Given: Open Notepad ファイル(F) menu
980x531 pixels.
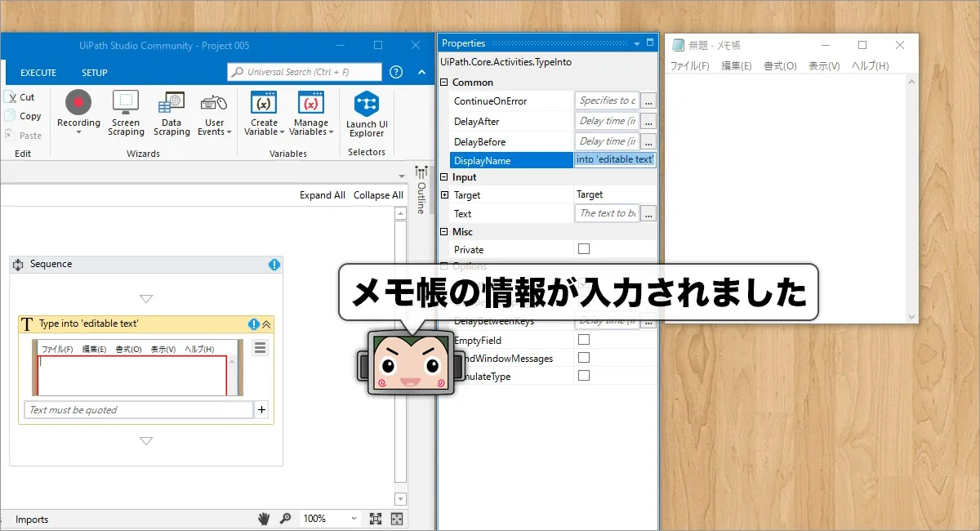Looking at the screenshot, I should click(690, 66).
